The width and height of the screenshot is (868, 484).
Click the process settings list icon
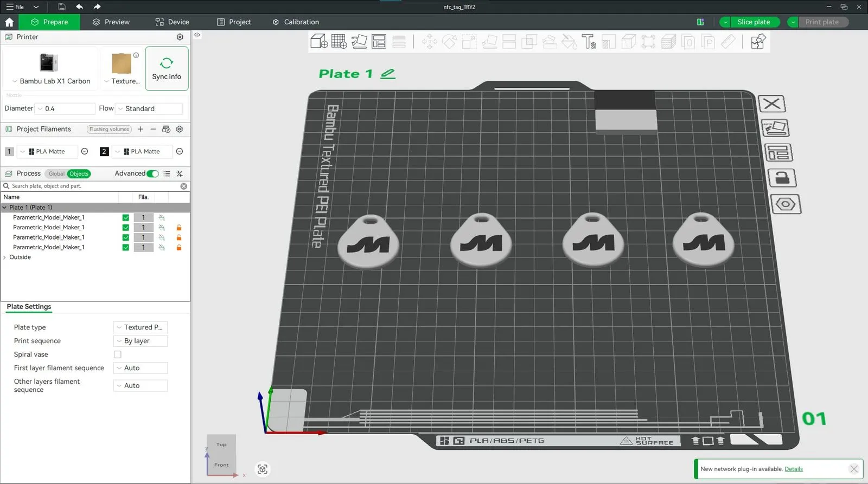point(167,174)
